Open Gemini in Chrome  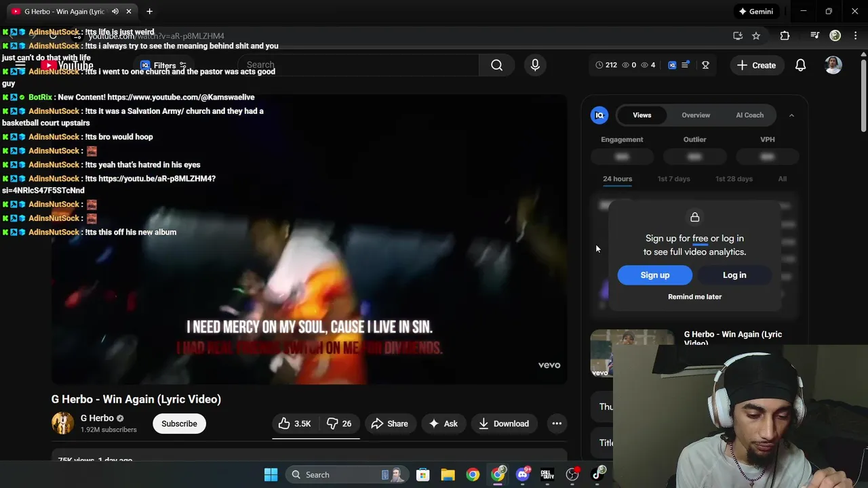point(755,12)
